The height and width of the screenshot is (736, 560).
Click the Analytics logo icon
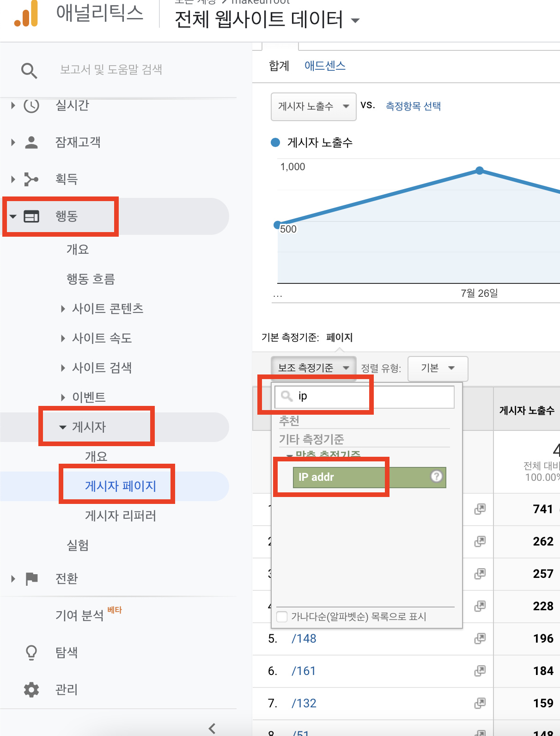coord(26,13)
